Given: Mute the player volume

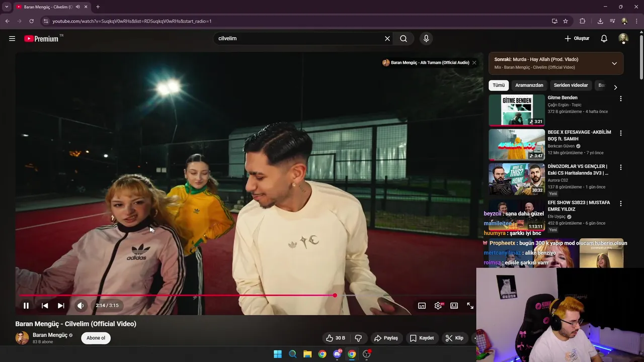Looking at the screenshot, I should [x=80, y=305].
